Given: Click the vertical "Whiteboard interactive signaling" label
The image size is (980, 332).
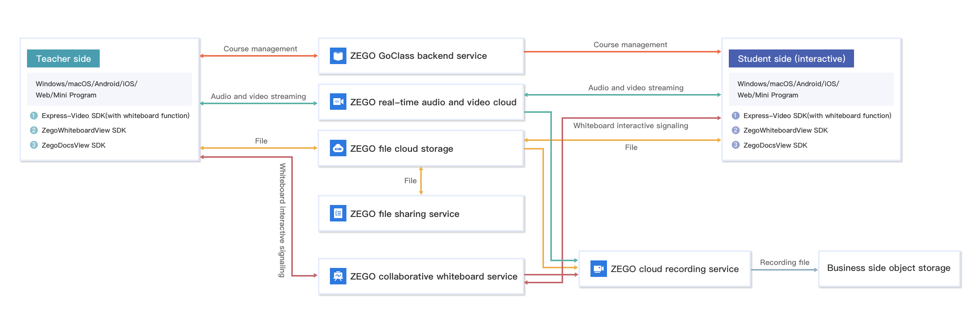Looking at the screenshot, I should point(282,220).
